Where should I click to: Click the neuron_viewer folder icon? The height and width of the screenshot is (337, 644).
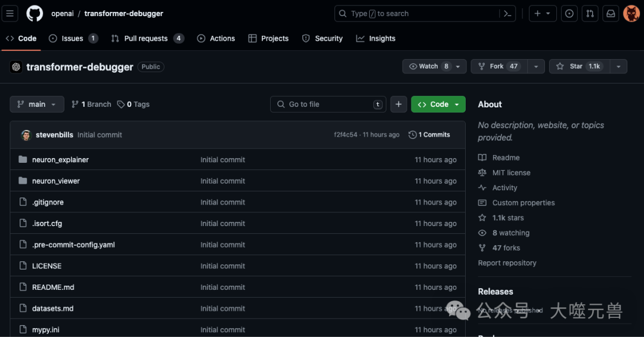pyautogui.click(x=23, y=181)
